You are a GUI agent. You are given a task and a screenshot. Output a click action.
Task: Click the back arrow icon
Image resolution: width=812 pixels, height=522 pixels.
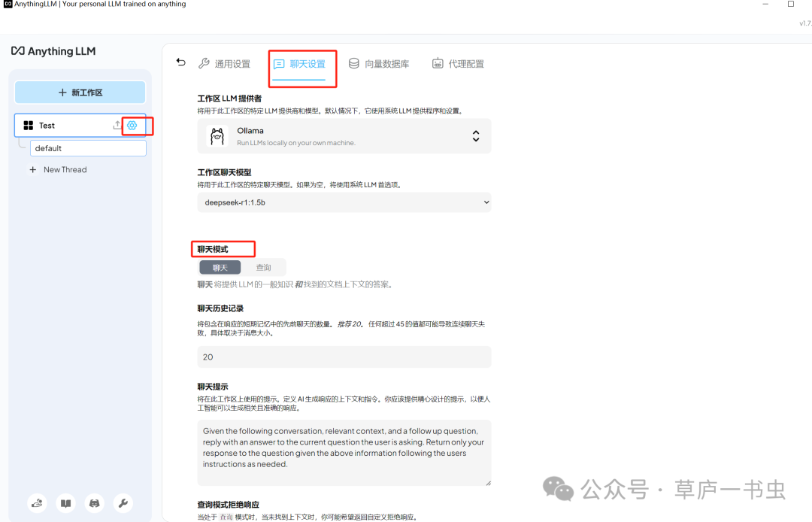(180, 62)
